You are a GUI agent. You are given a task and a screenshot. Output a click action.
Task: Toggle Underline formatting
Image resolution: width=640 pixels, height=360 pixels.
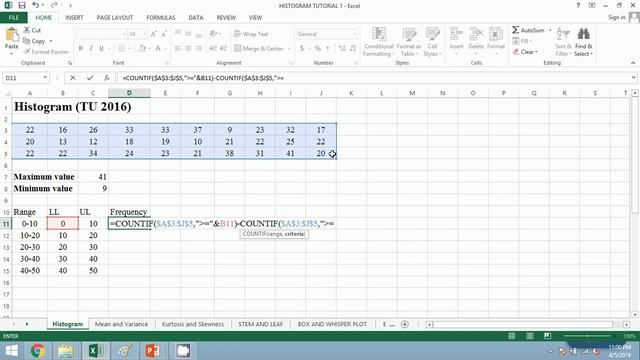pos(101,48)
